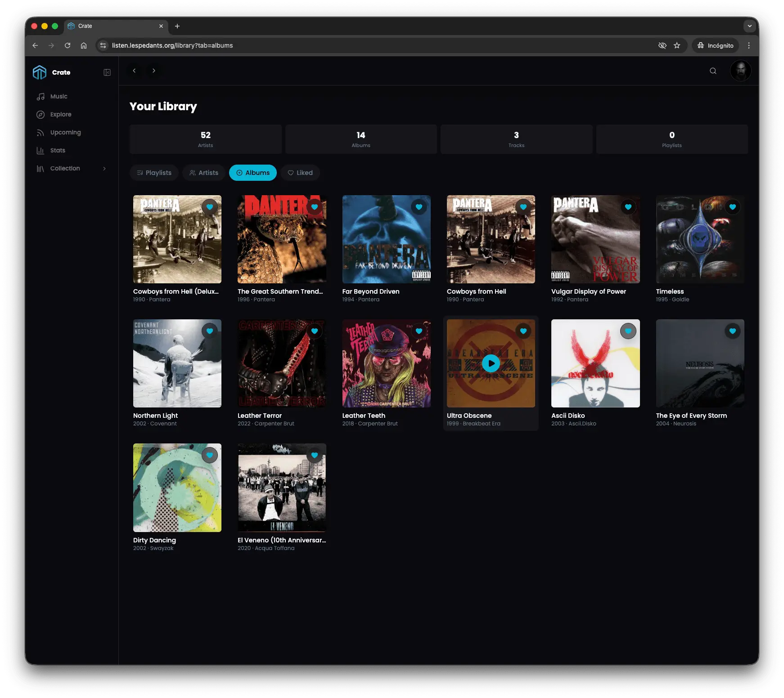
Task: Switch to the Liked tab
Action: click(300, 173)
